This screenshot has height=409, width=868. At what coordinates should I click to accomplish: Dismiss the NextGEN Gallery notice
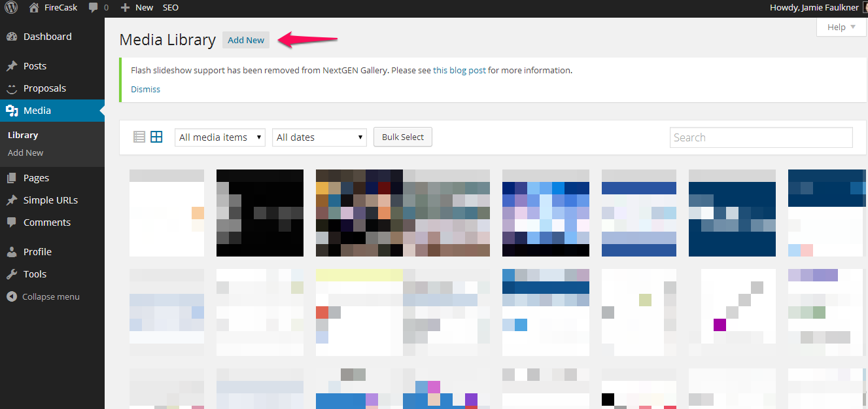tap(145, 89)
